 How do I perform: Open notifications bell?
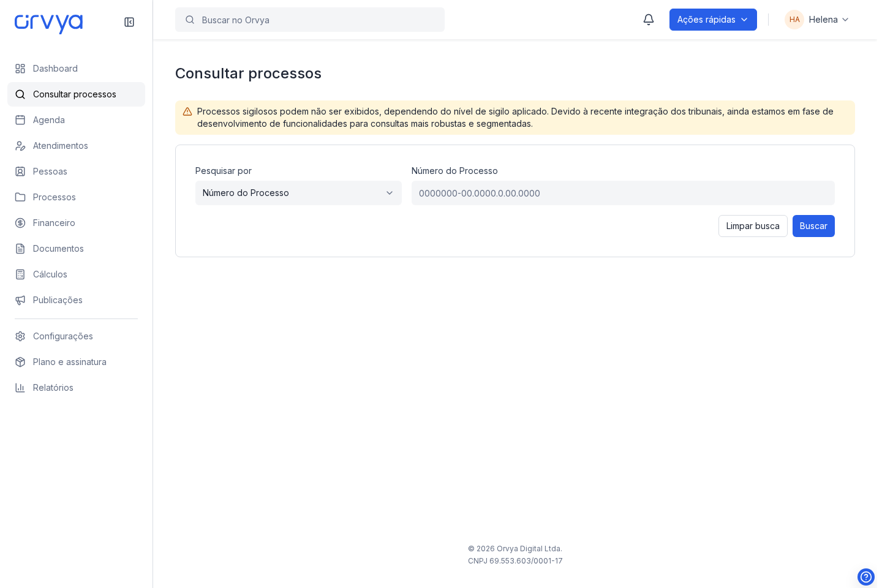(x=649, y=20)
